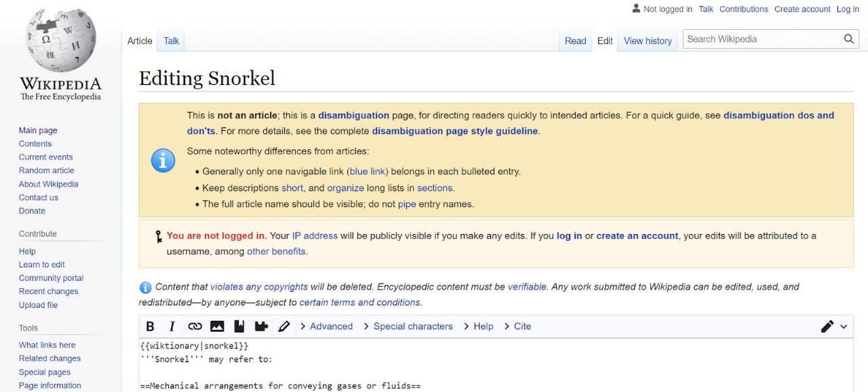The image size is (868, 392).
Task: Insert a link with chain icon
Action: [195, 326]
